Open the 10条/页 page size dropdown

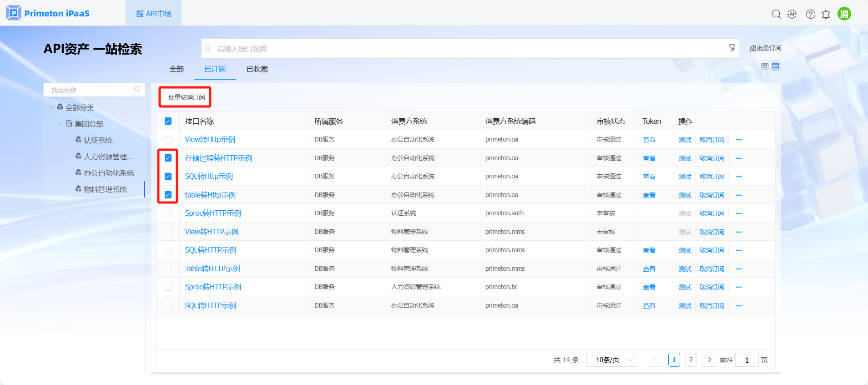611,360
